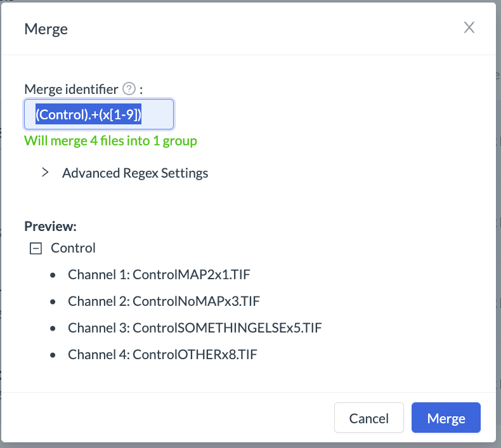Expand the Advanced Regex Settings arrow
The image size is (501, 448).
(x=45, y=172)
